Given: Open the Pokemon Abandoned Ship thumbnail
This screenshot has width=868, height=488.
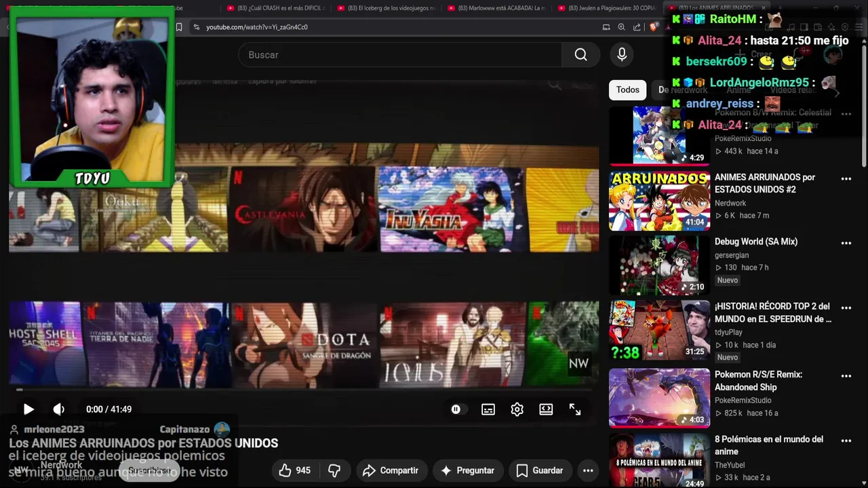Looking at the screenshot, I should tap(659, 398).
